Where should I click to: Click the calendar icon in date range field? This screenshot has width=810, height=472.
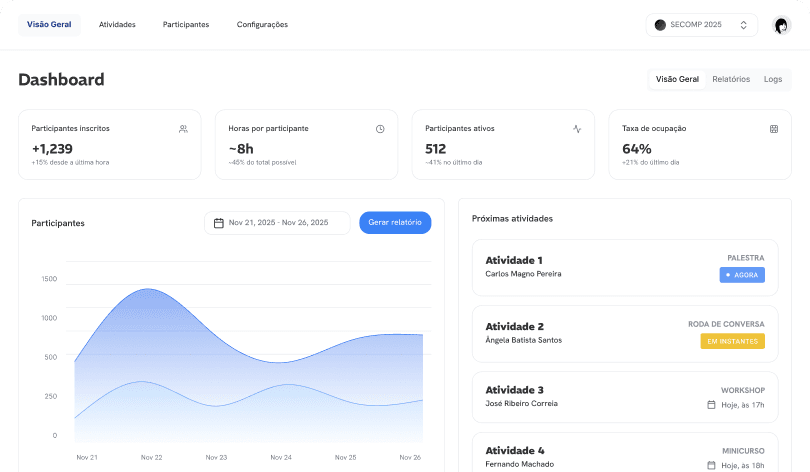click(x=219, y=223)
